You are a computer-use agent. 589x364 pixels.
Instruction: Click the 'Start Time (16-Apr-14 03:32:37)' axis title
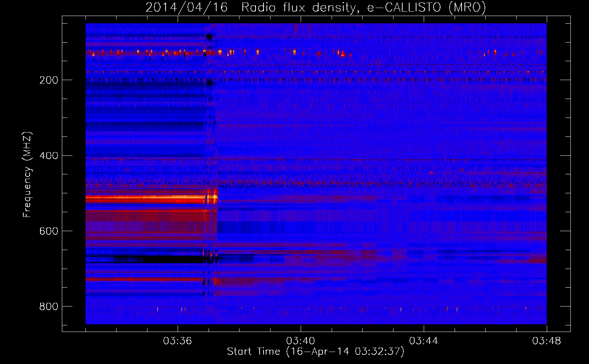pos(316,352)
